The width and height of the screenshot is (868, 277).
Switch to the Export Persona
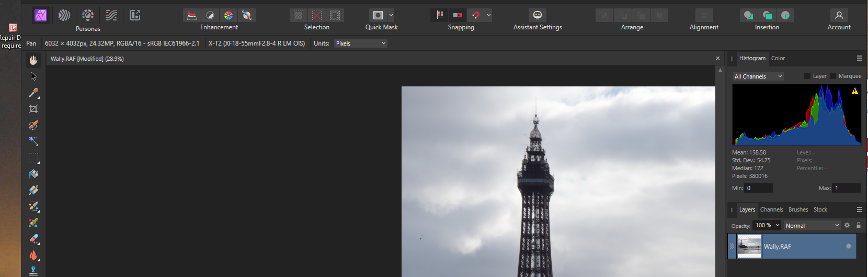pos(135,15)
